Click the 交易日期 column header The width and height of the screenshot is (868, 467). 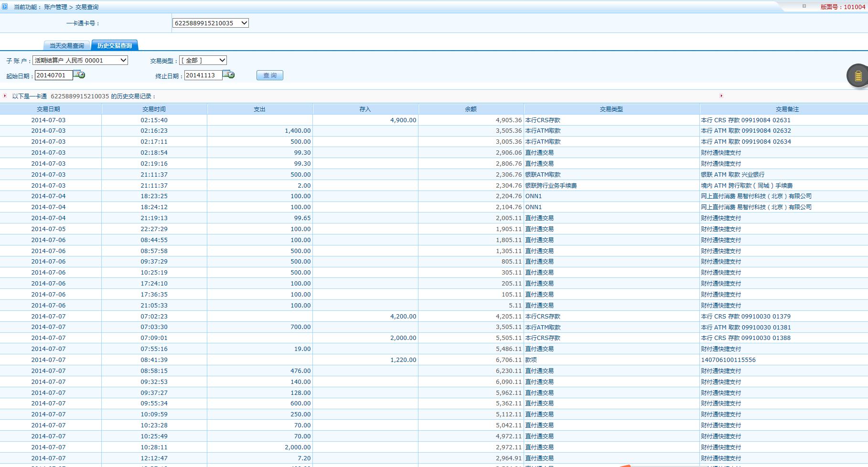[48, 109]
